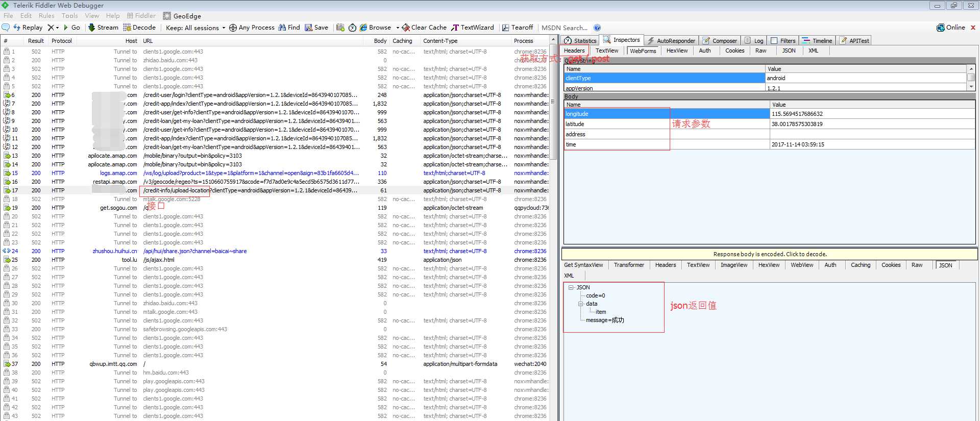Select the response Transformer tab
Screen dimensions: 980x421
(629, 265)
